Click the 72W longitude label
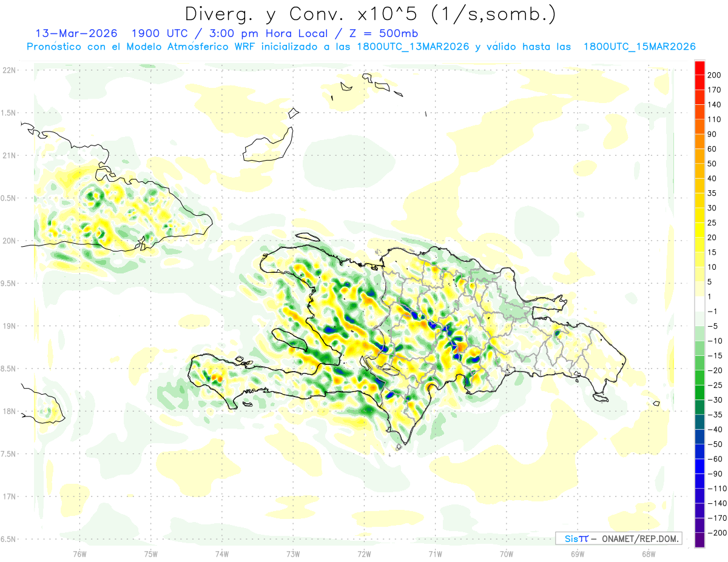Screen dimensions: 728x562 364,554
